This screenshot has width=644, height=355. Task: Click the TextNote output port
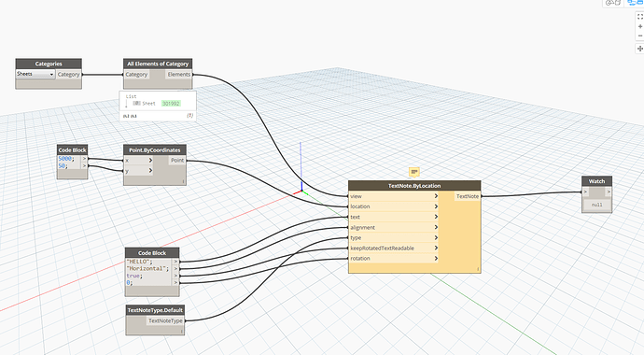pos(468,196)
